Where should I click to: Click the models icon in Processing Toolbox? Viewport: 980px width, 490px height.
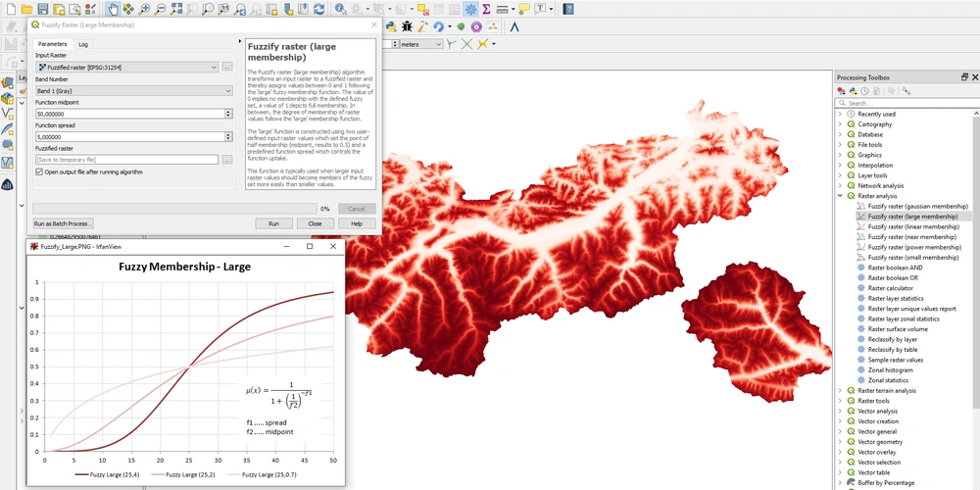pos(843,91)
